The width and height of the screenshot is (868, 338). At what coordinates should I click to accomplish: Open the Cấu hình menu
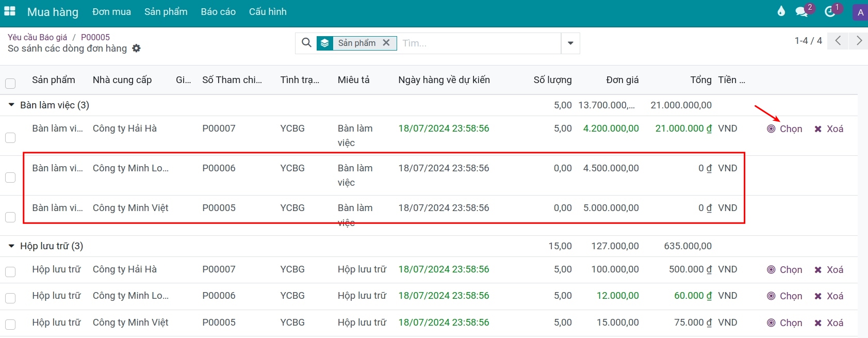(x=268, y=12)
